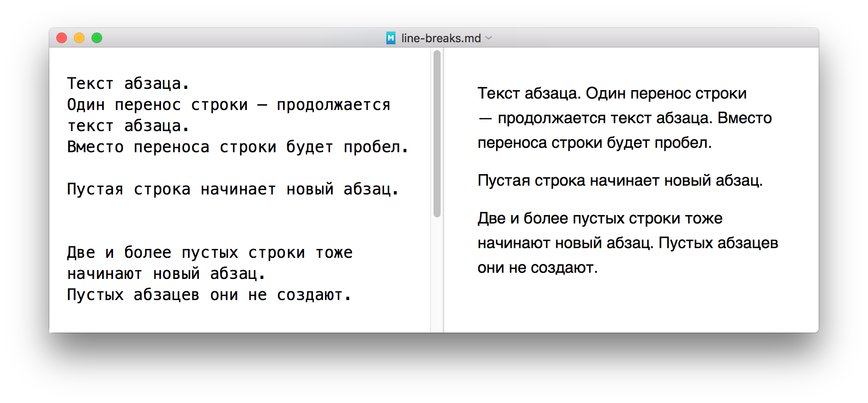The width and height of the screenshot is (868, 403).
Task: Click editor line 'Один перенос строки — продолжается'
Action: (x=228, y=105)
